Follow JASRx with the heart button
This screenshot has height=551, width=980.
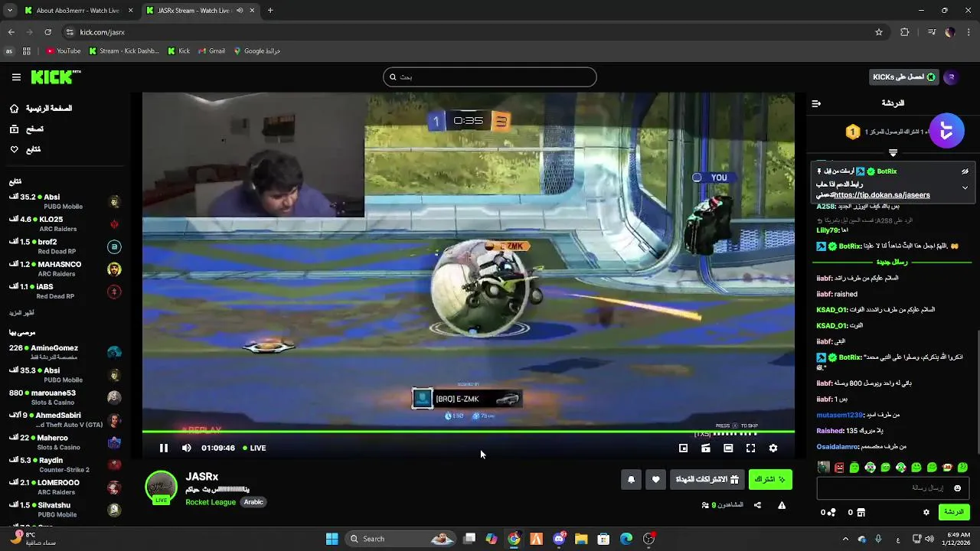click(655, 480)
